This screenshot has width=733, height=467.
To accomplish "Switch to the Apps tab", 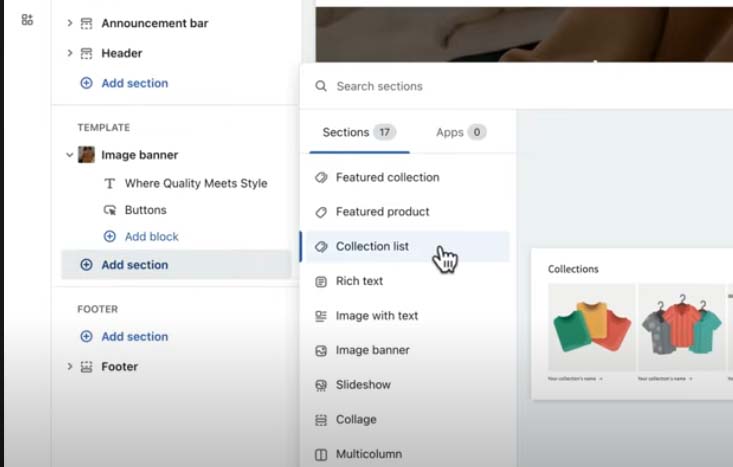I will (460, 132).
